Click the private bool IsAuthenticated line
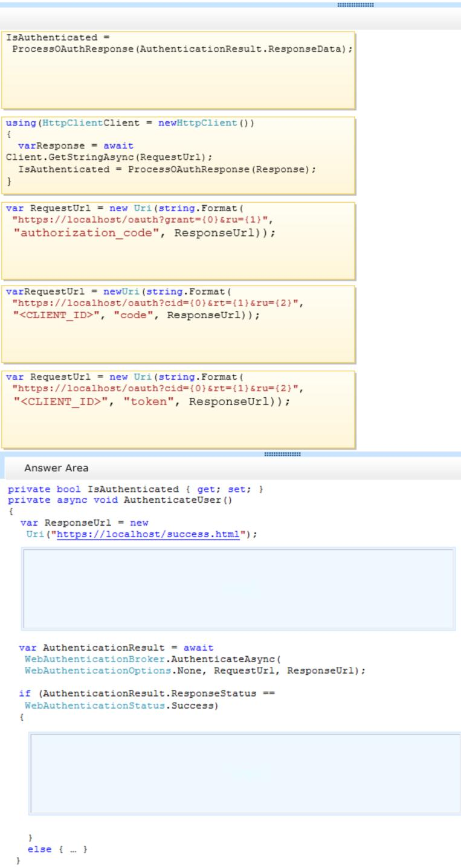 tap(135, 490)
